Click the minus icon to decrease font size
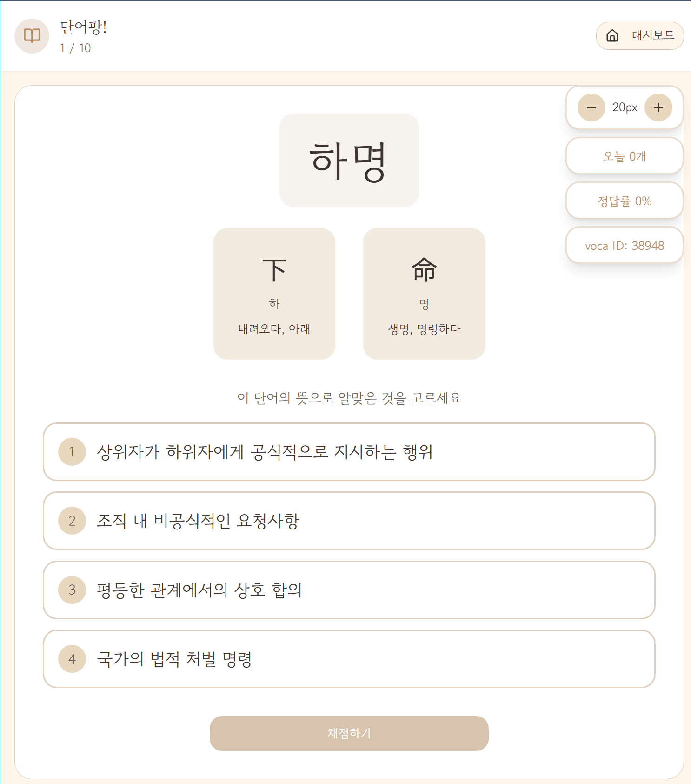The image size is (691, 784). (x=591, y=107)
